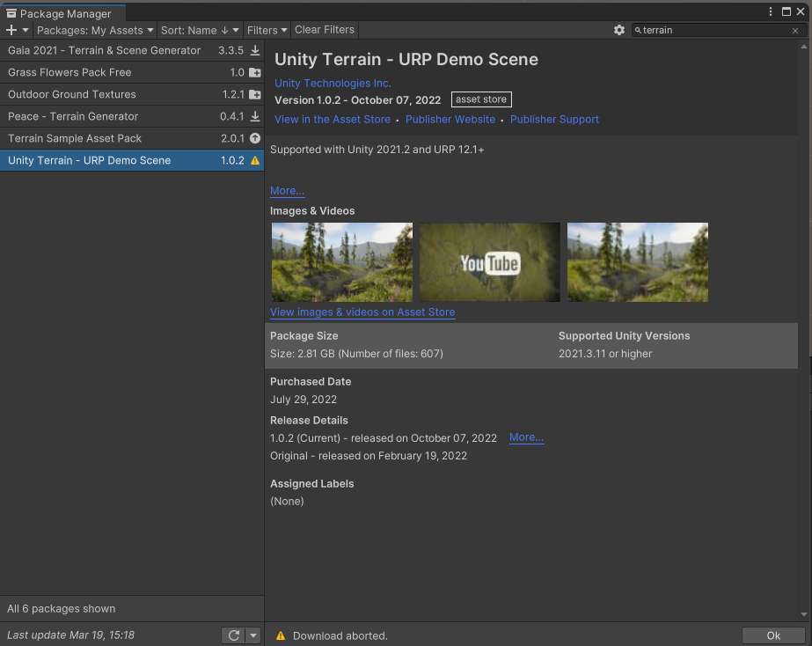Viewport: 812px width, 646px height.
Task: Open the Package Manager window options menu
Action: click(771, 12)
